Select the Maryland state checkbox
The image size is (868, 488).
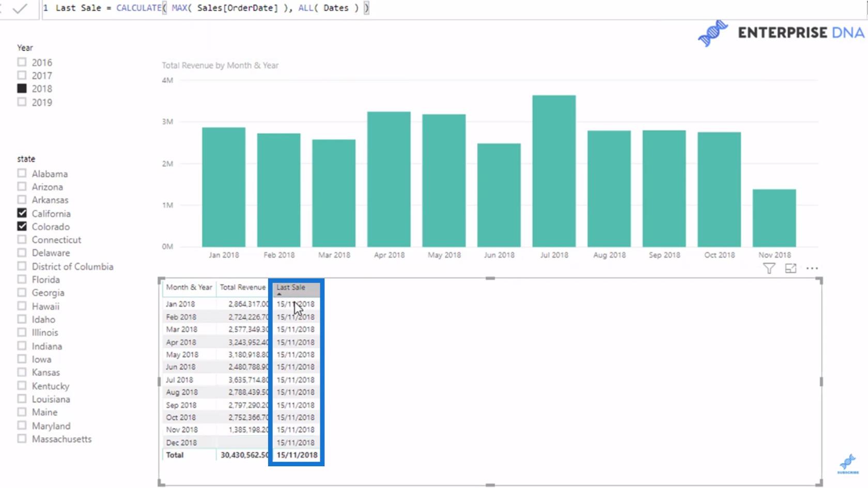click(x=22, y=426)
